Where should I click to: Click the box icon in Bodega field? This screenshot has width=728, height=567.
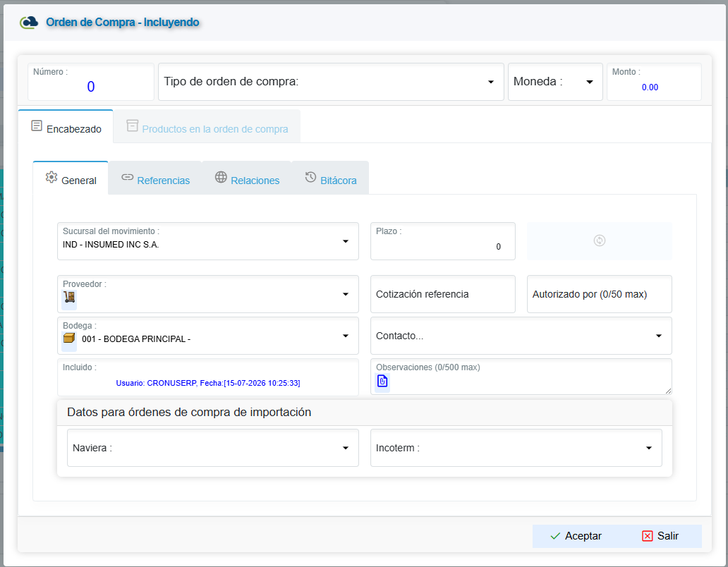[68, 339]
